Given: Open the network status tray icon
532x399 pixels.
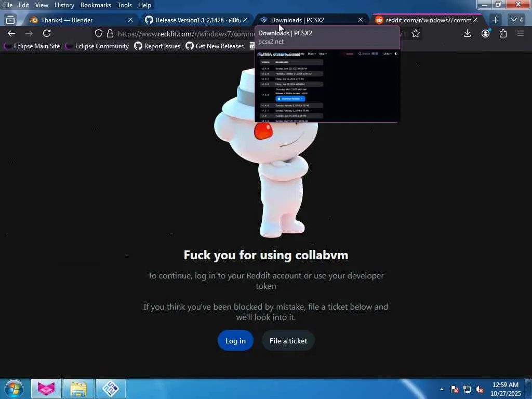Looking at the screenshot, I should click(x=467, y=389).
